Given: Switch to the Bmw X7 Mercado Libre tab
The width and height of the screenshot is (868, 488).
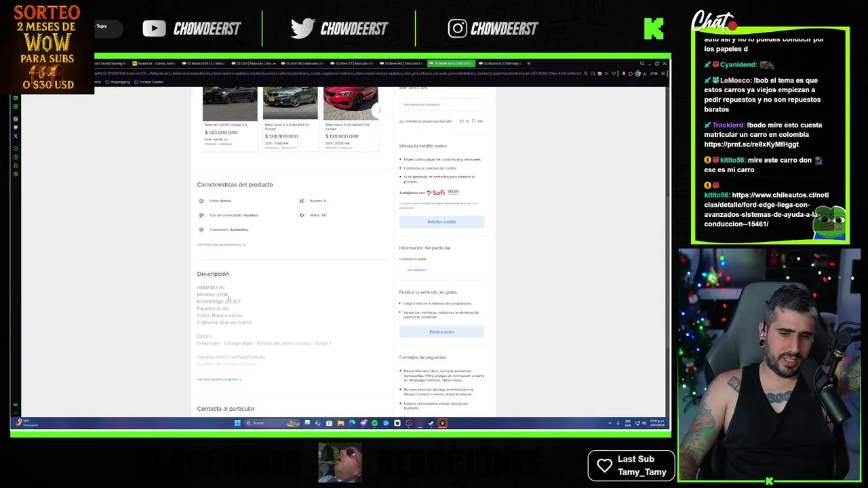Looking at the screenshot, I should [x=354, y=64].
